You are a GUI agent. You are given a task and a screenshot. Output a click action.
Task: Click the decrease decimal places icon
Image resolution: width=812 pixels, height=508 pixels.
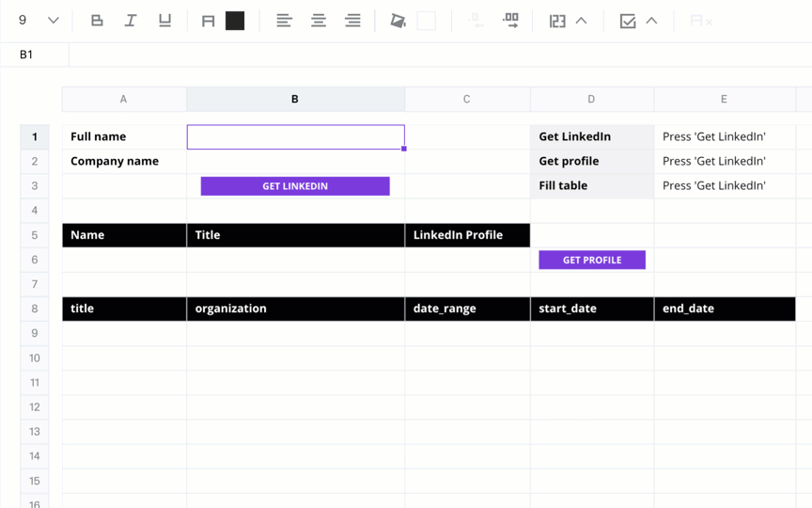(x=476, y=21)
